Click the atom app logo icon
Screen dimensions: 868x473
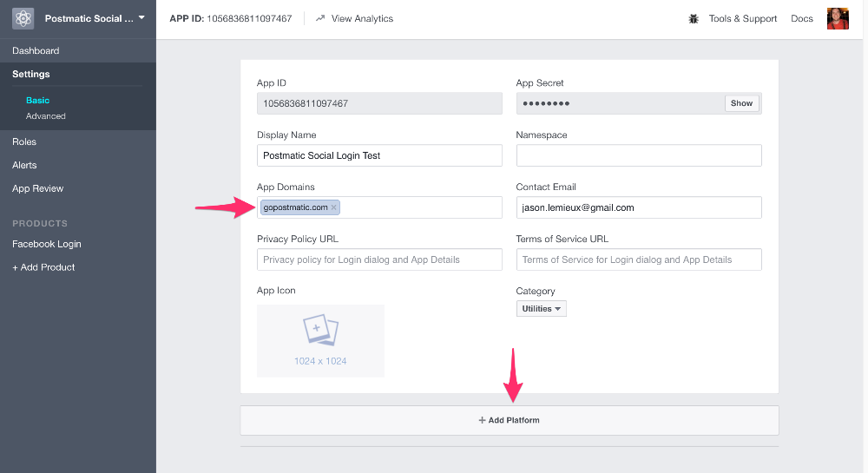coord(23,18)
